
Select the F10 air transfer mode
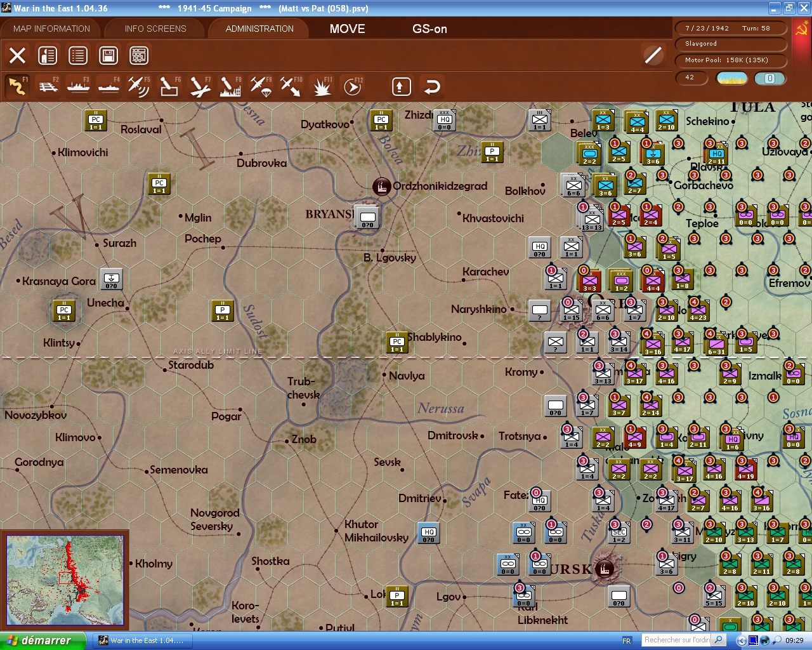[x=291, y=86]
